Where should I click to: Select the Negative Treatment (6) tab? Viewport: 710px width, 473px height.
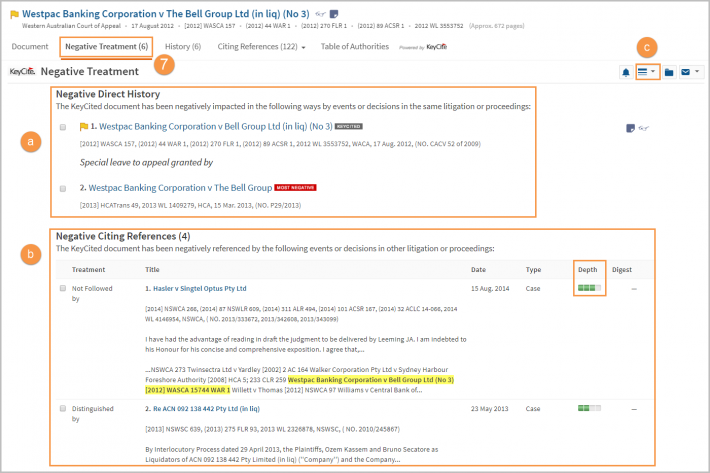[x=106, y=47]
